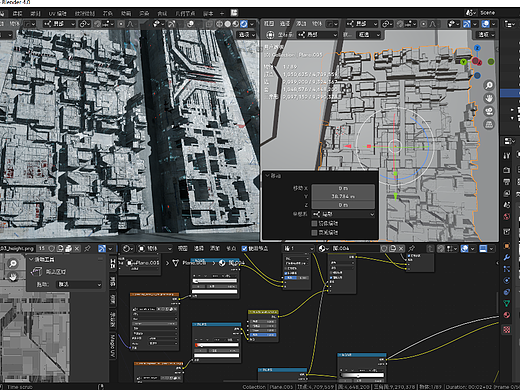Click the zoom magnifier in the right viewport
The image size is (520, 390).
point(489,85)
